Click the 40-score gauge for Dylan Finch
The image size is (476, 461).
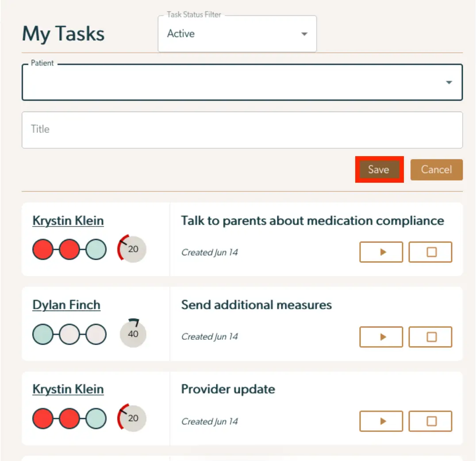[x=133, y=334]
